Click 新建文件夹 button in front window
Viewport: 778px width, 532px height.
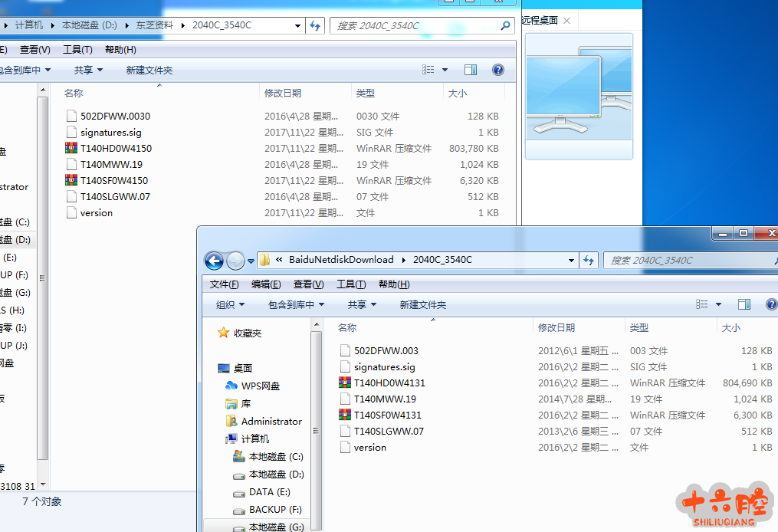pyautogui.click(x=422, y=304)
